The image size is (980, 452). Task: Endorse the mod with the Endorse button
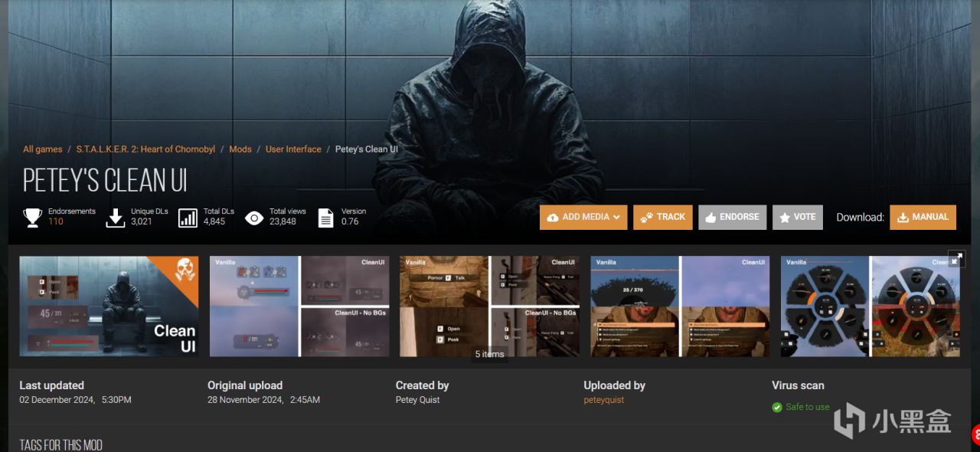point(732,217)
